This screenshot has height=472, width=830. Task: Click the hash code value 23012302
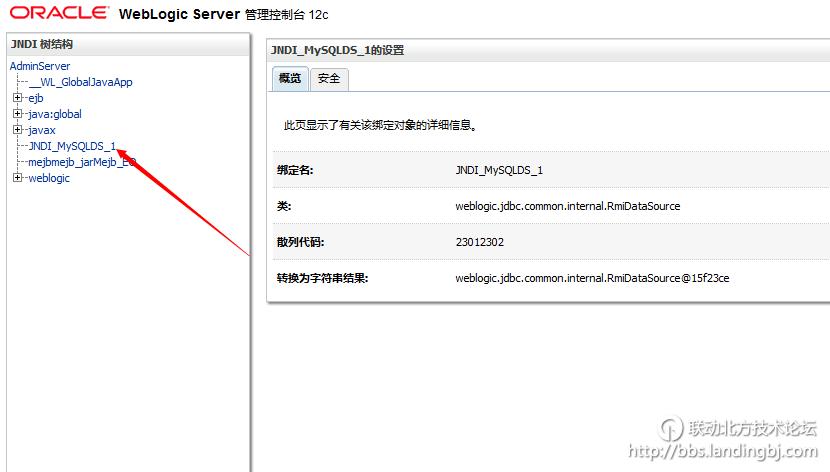tap(480, 242)
